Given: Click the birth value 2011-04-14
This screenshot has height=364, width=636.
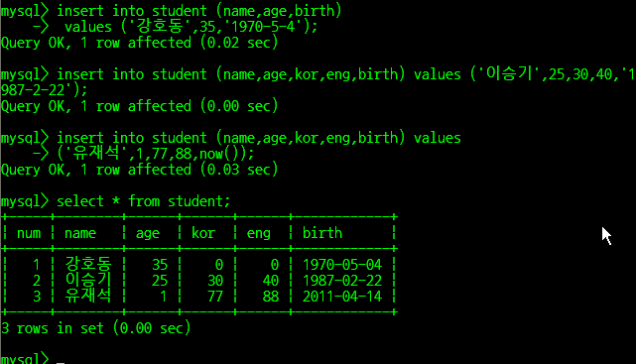Looking at the screenshot, I should [x=342, y=297].
